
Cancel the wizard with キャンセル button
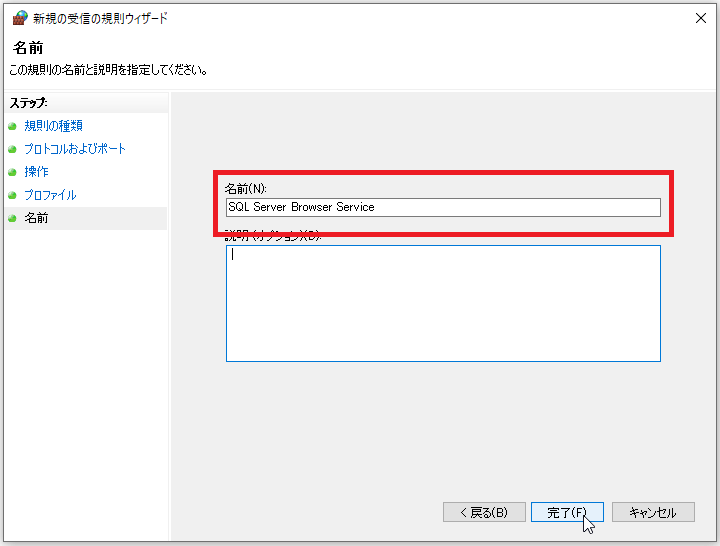point(653,512)
